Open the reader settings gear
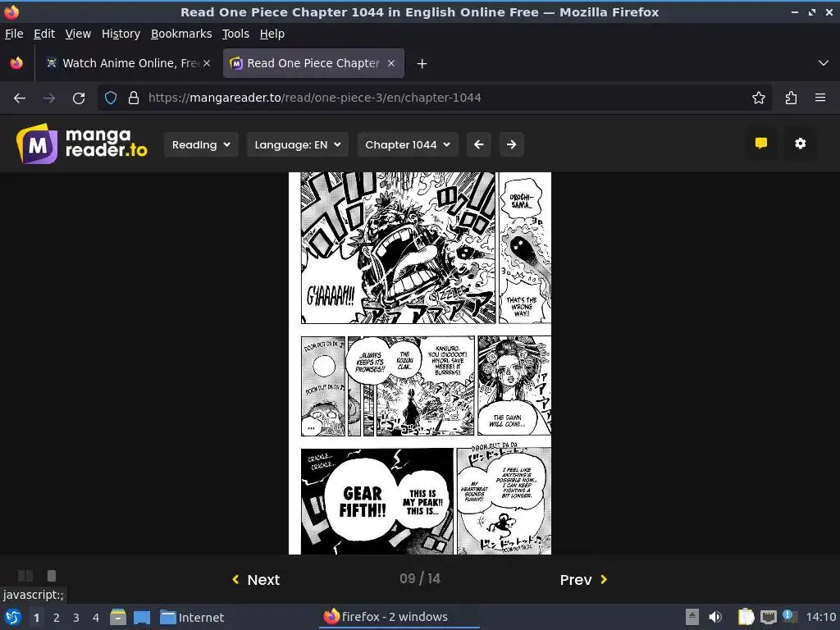840x630 pixels. coord(801,144)
